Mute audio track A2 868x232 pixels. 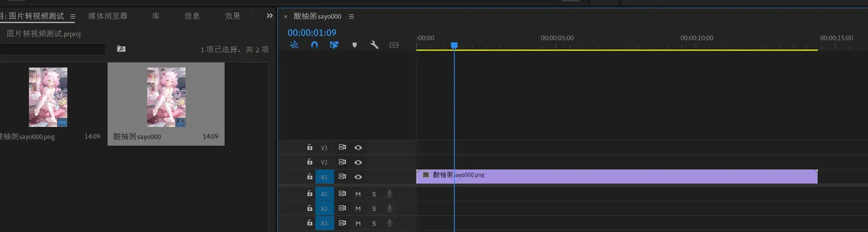tap(358, 209)
